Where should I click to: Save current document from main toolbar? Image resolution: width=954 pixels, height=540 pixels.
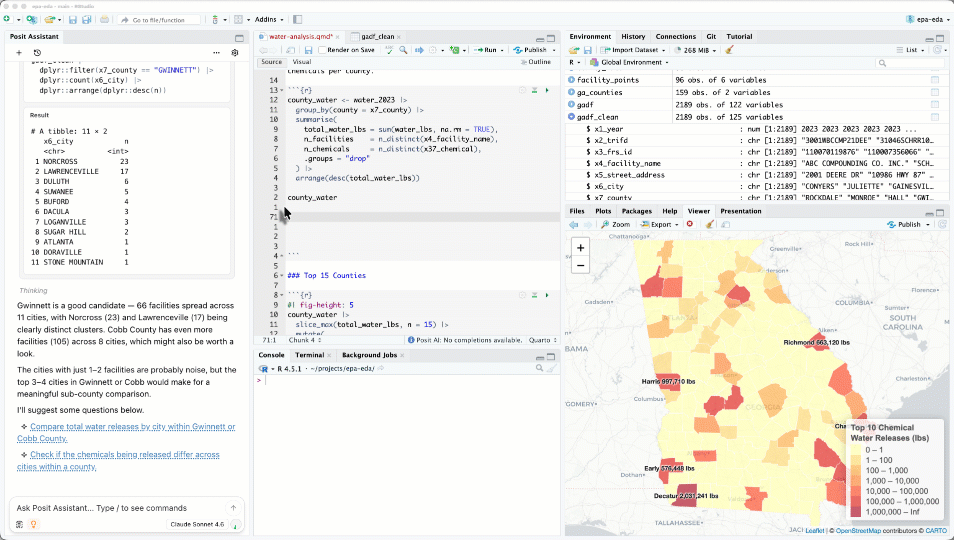tap(72, 19)
